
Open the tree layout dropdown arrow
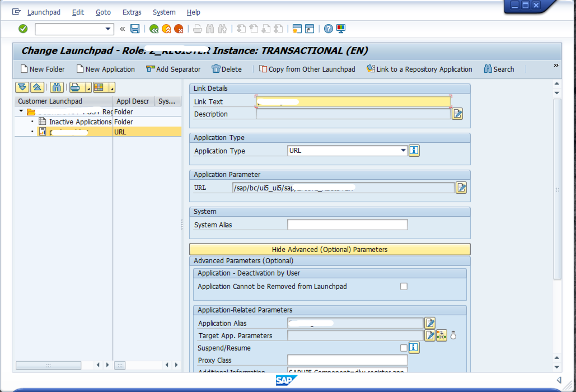112,87
